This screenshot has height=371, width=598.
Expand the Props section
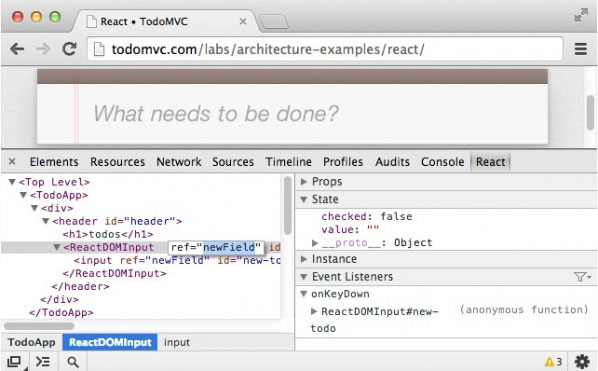coord(304,181)
